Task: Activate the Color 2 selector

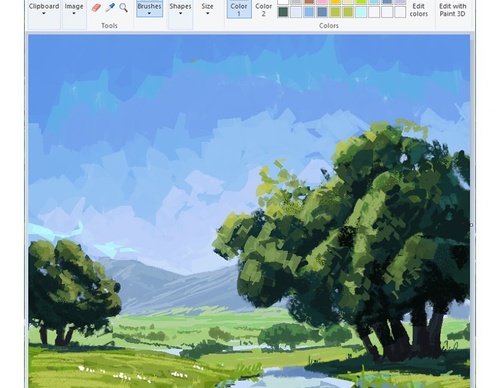Action: pos(263,9)
